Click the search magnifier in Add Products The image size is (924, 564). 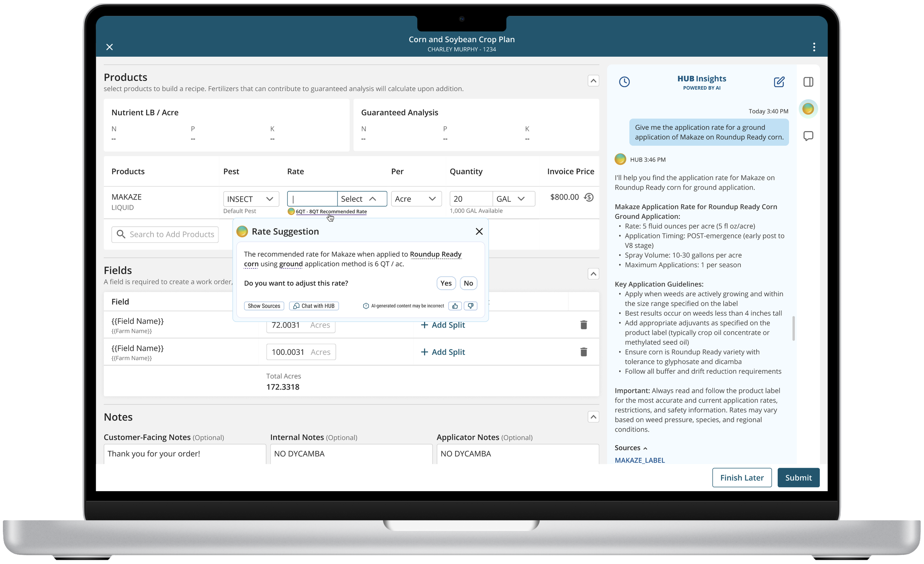tap(121, 234)
